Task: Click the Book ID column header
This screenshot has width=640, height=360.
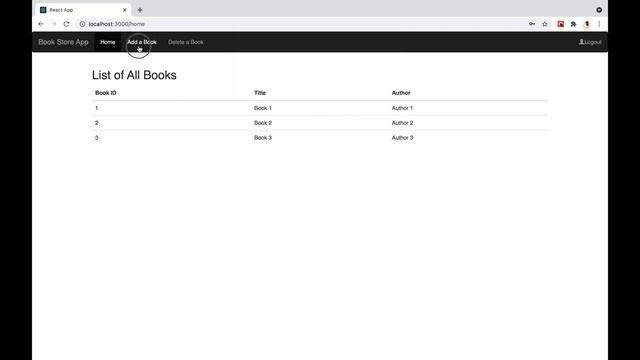Action: click(x=106, y=93)
